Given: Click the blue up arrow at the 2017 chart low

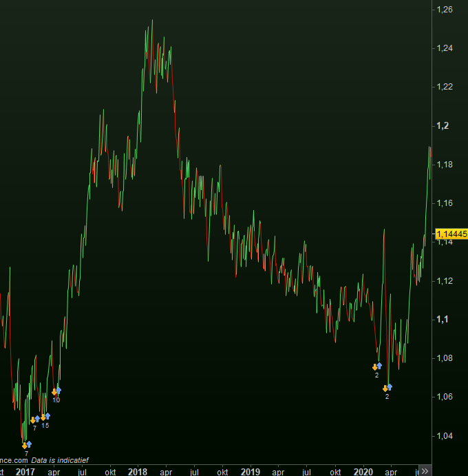Looking at the screenshot, I should click(x=29, y=444).
